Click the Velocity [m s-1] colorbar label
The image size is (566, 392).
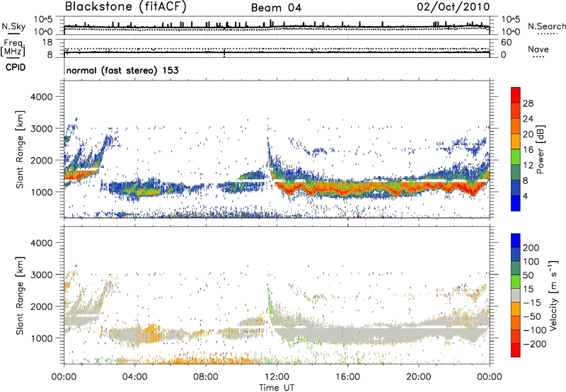pos(553,295)
